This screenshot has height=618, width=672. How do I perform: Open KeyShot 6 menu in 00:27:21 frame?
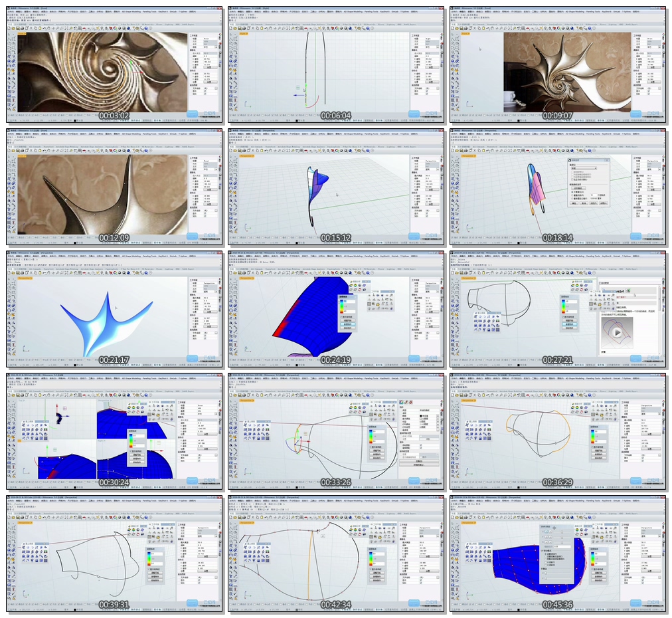click(606, 256)
